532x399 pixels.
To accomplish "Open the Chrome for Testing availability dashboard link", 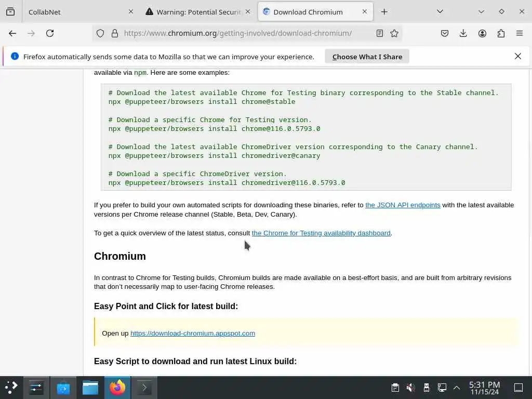I will tap(321, 233).
